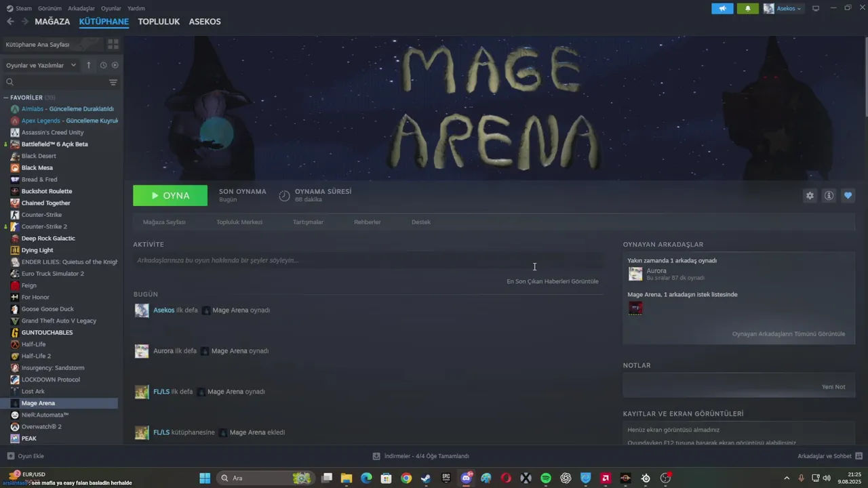Open the Rehberler link
This screenshot has height=488, width=868.
pos(368,222)
